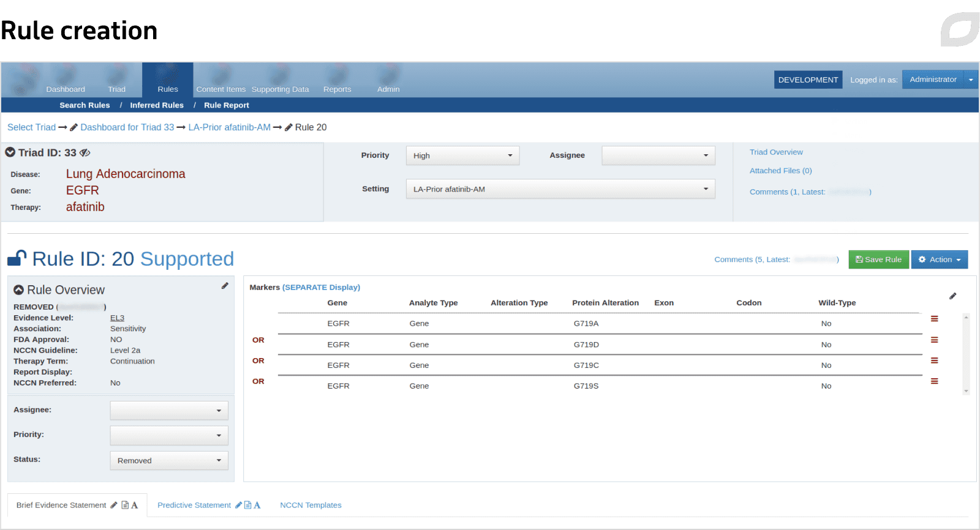Click the afatinib therapy value

pyautogui.click(x=85, y=207)
